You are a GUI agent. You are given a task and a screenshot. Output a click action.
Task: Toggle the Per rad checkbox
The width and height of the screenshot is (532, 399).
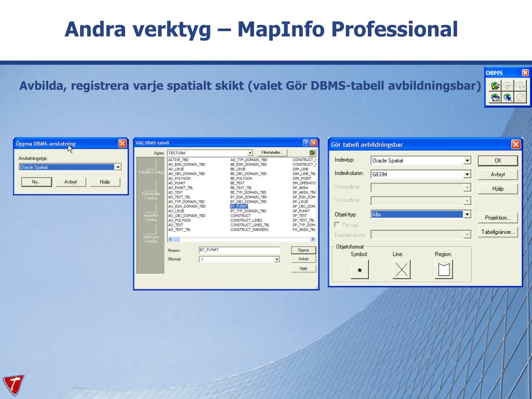pos(337,224)
